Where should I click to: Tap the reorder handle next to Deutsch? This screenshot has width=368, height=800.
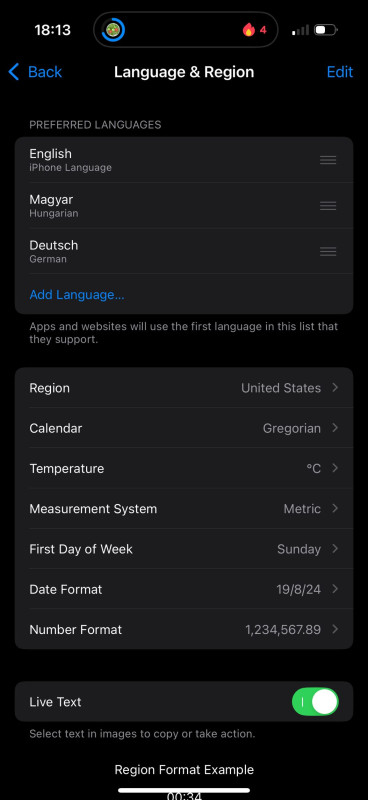328,252
